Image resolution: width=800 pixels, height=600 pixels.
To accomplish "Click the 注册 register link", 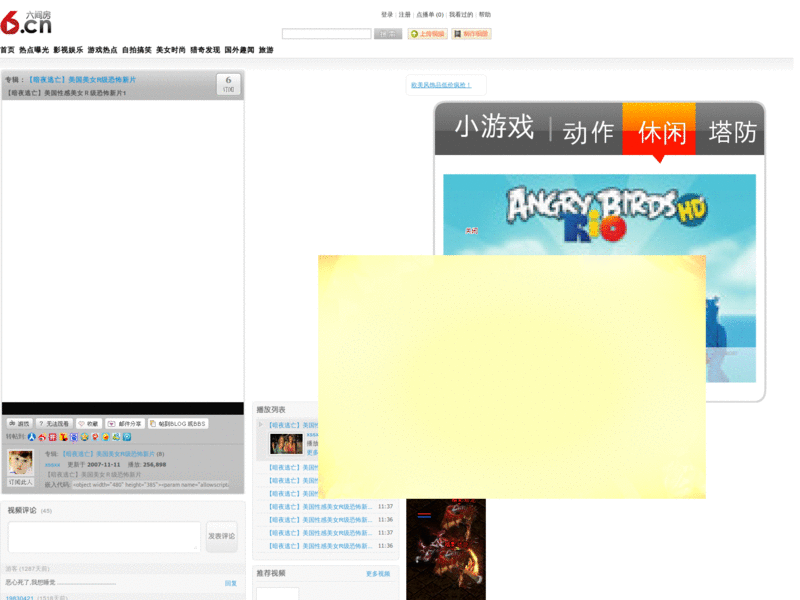I will [x=405, y=15].
